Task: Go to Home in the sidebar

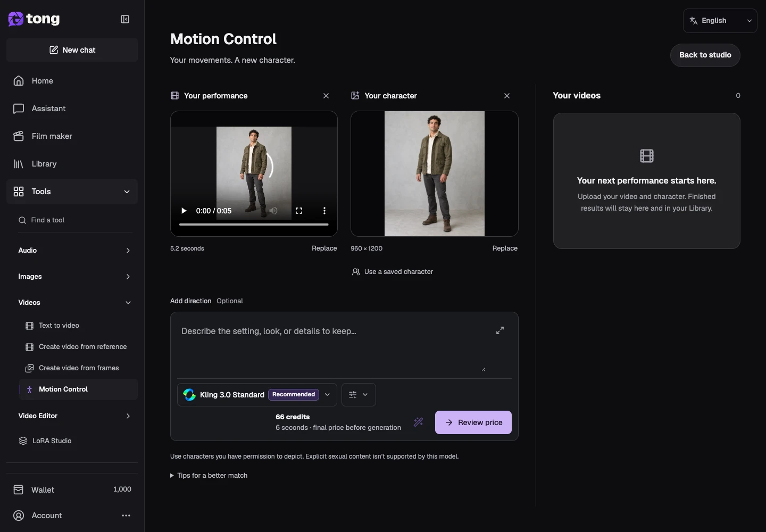Action: 72,81
